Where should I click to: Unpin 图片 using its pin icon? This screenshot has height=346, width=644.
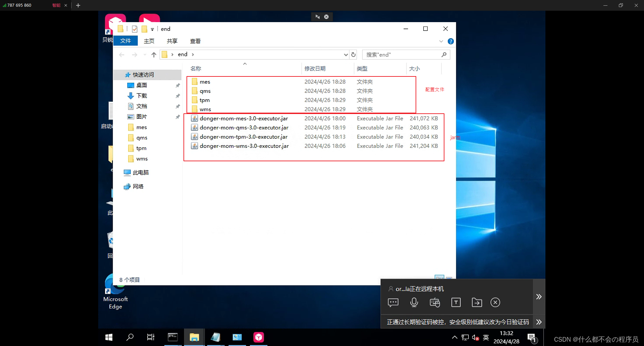click(x=178, y=117)
